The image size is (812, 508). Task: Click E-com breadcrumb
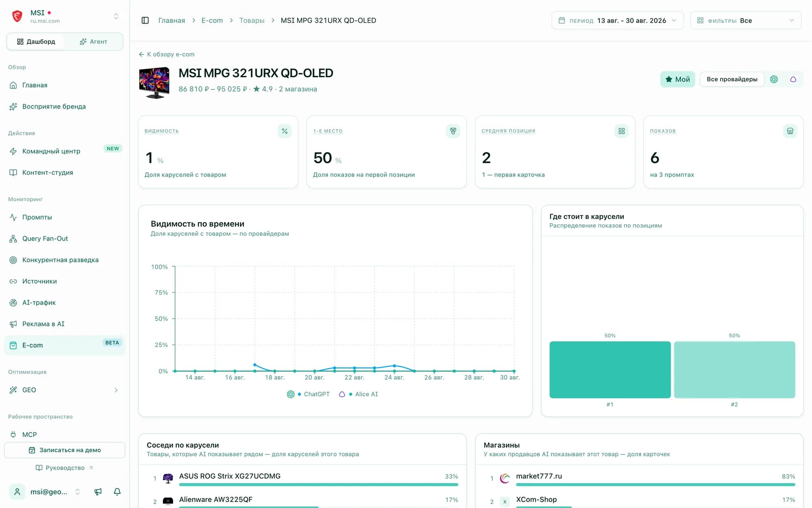click(212, 20)
